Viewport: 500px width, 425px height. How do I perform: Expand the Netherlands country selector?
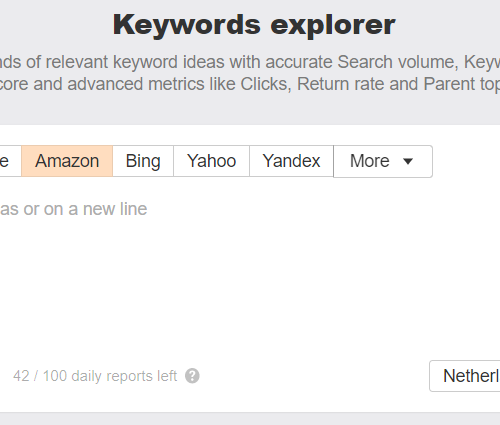465,376
